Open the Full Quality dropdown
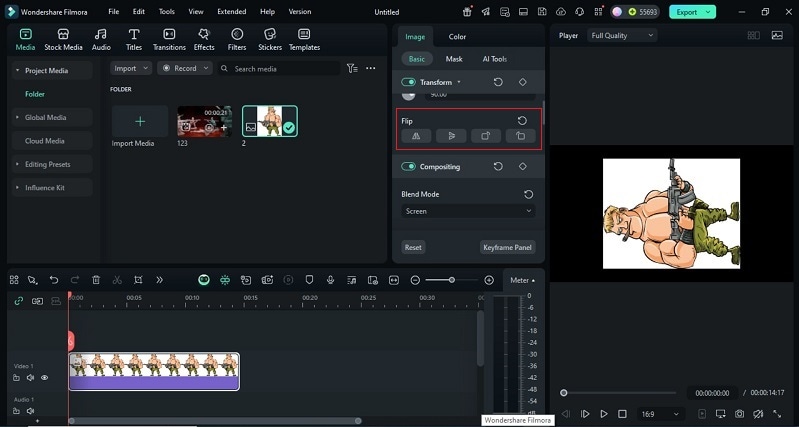Viewport: 799px width, 427px height. pos(622,35)
